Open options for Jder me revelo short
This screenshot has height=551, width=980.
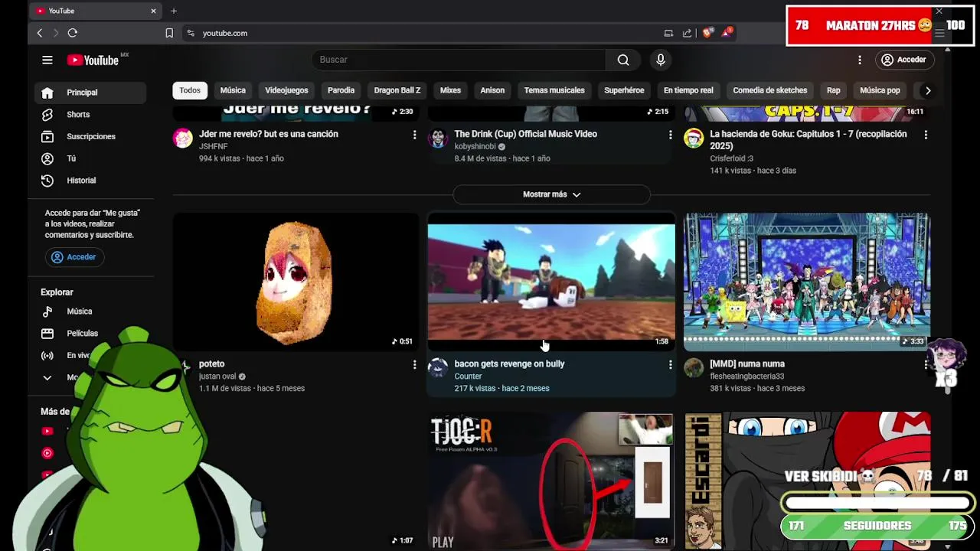pyautogui.click(x=414, y=135)
